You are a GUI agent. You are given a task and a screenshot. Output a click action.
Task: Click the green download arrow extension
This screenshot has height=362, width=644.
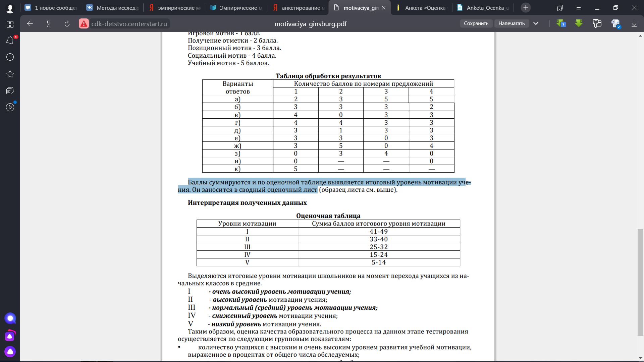point(579,23)
